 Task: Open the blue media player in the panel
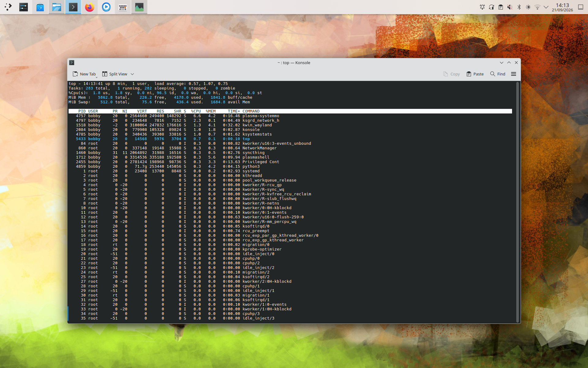point(106,7)
